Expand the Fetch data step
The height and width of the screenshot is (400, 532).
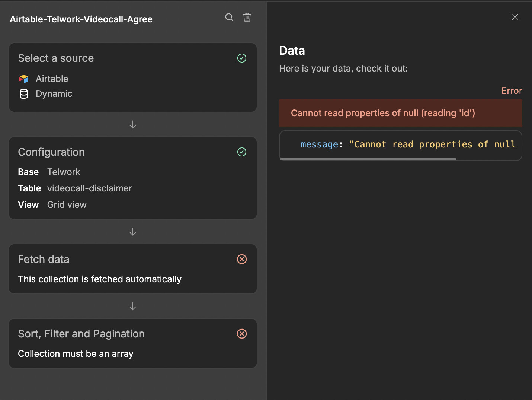point(133,269)
